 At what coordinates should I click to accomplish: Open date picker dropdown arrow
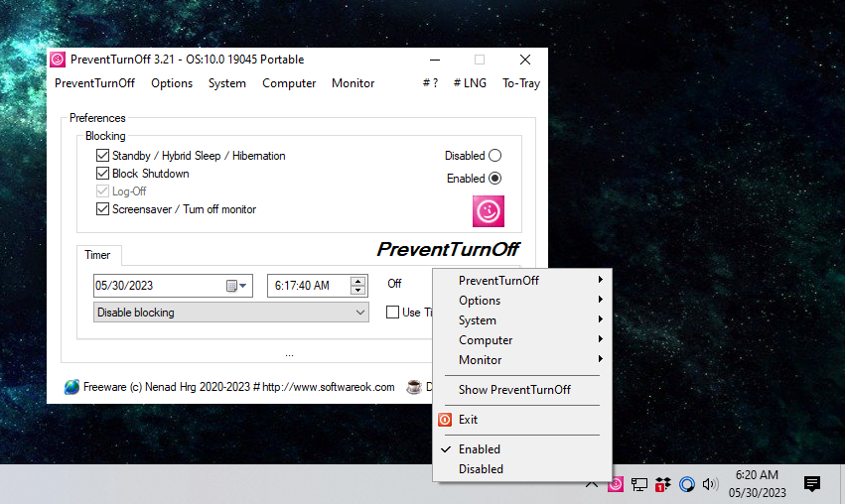[x=243, y=286]
